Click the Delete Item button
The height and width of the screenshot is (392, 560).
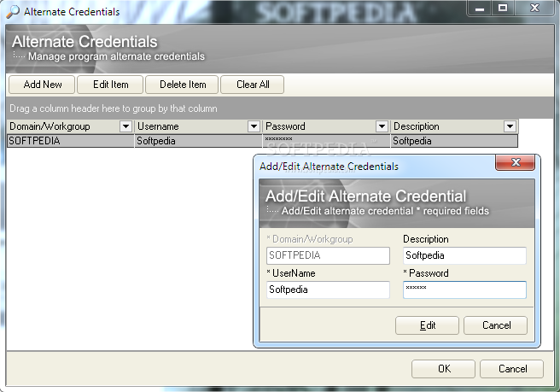pyautogui.click(x=182, y=85)
